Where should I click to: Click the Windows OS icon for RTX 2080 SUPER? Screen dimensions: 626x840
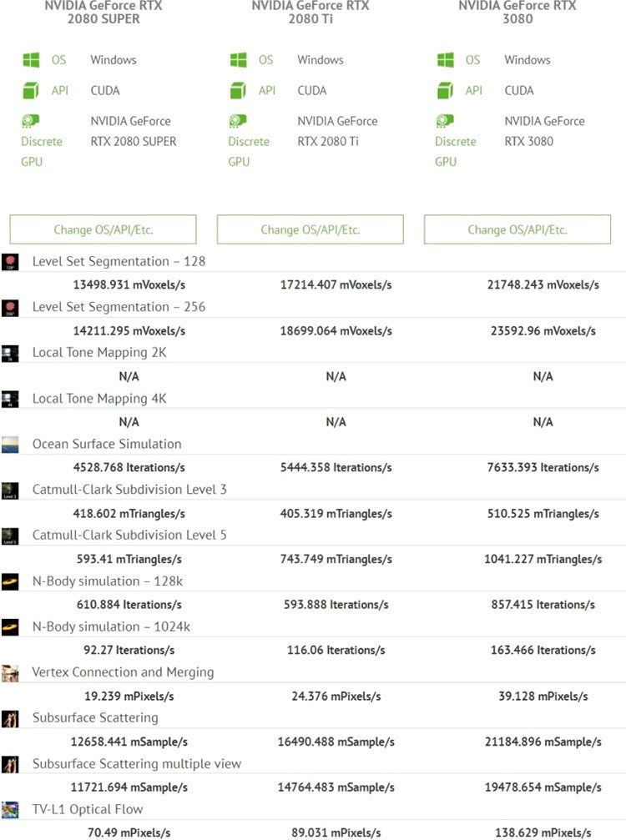point(32,60)
